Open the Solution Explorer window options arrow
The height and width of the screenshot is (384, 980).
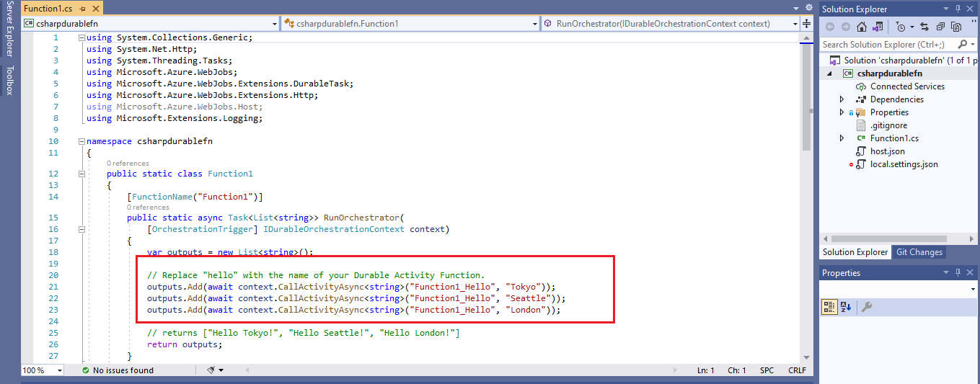tap(948, 9)
